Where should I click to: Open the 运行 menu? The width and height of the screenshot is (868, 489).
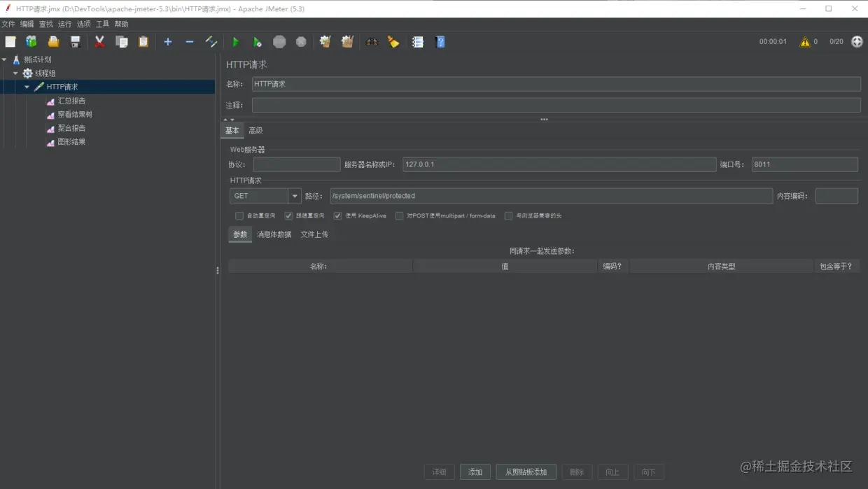click(x=65, y=24)
